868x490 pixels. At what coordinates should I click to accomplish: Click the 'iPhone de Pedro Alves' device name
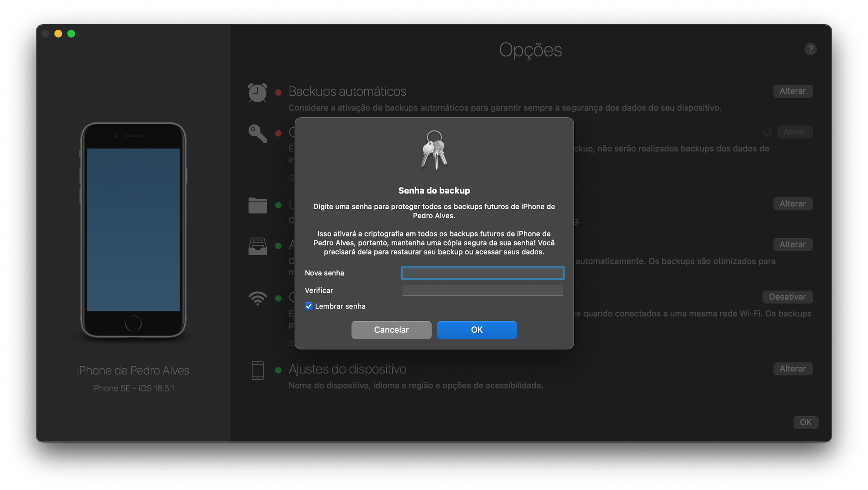(133, 370)
